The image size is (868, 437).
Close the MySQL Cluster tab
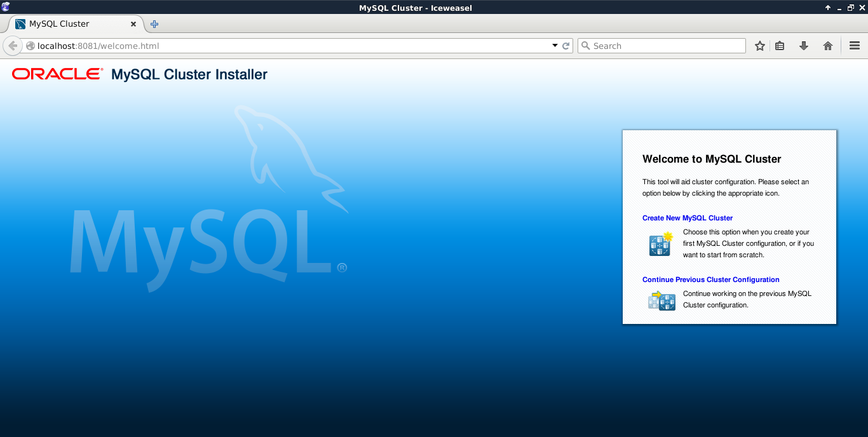[133, 24]
